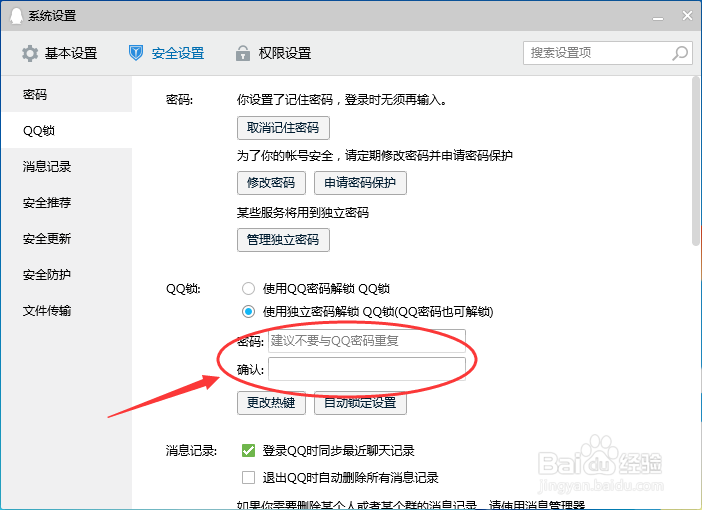Open 安全更新 in the sidebar
The height and width of the screenshot is (510, 702).
click(67, 239)
